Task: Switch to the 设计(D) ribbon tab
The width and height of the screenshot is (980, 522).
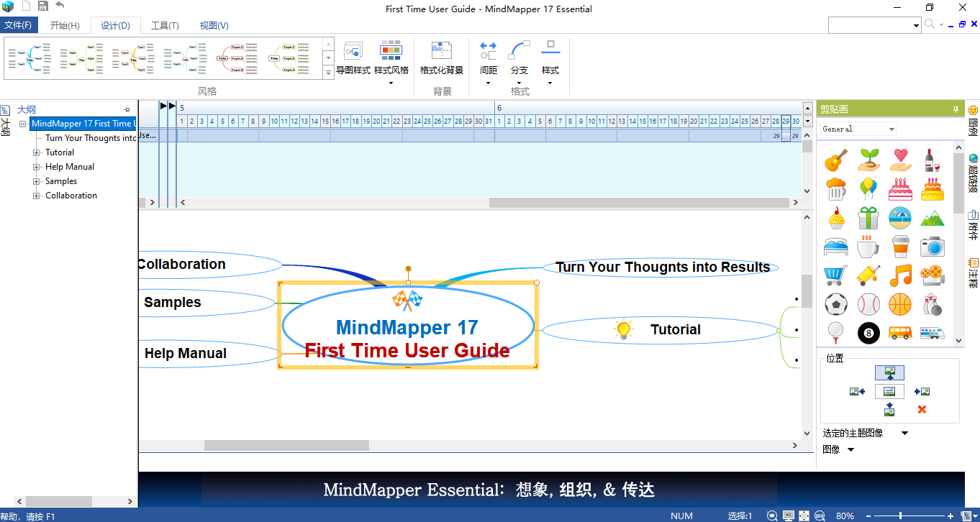Action: coord(115,25)
